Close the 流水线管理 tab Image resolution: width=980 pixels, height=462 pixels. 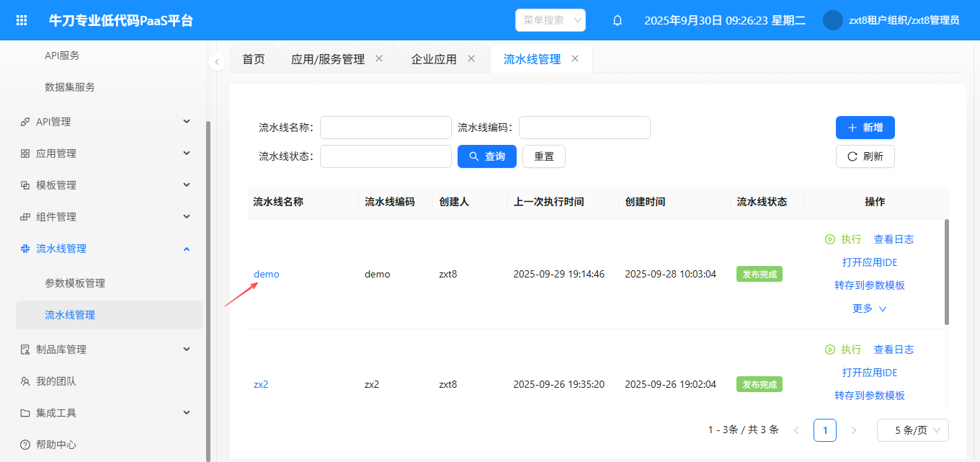click(575, 59)
